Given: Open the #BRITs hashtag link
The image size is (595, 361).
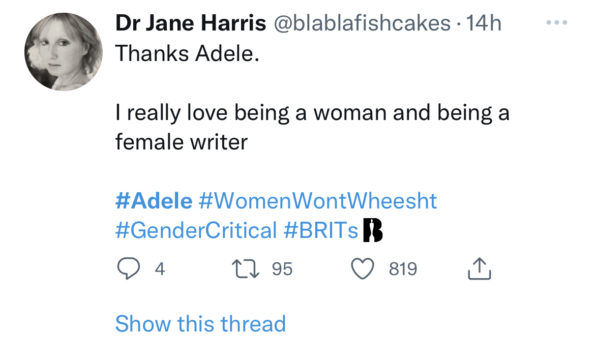Looking at the screenshot, I should point(321,230).
